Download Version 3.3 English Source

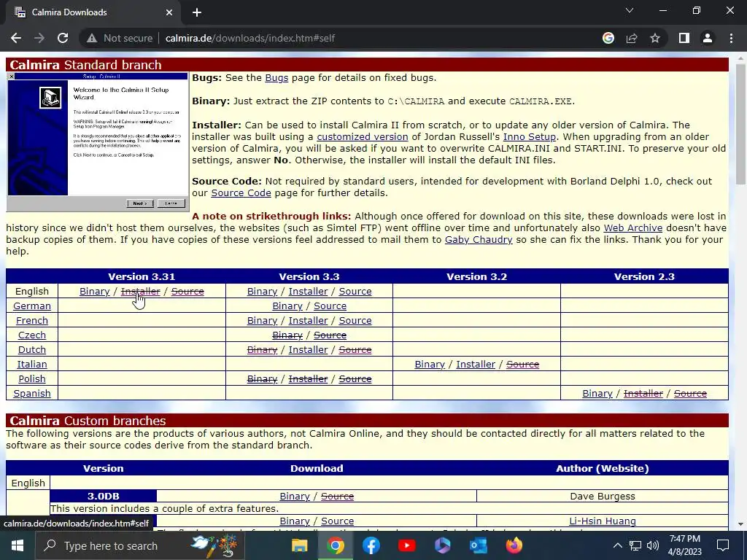tap(355, 292)
